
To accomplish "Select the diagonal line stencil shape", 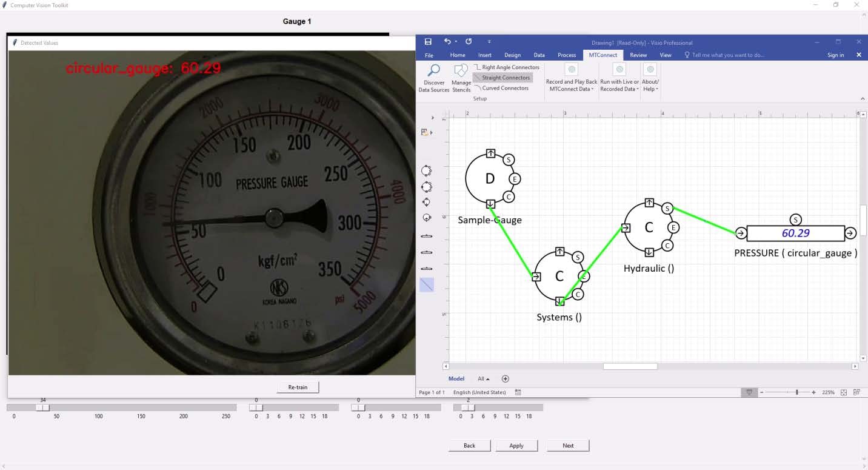I will [427, 284].
